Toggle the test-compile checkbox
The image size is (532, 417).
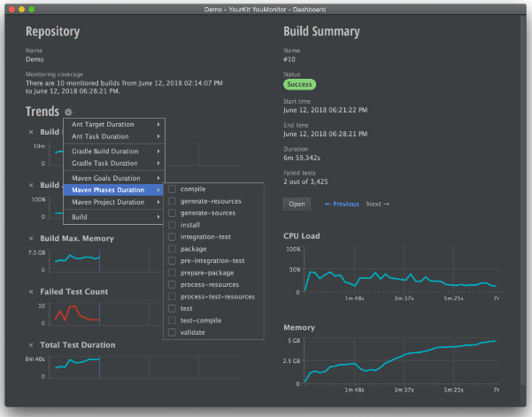[x=172, y=320]
